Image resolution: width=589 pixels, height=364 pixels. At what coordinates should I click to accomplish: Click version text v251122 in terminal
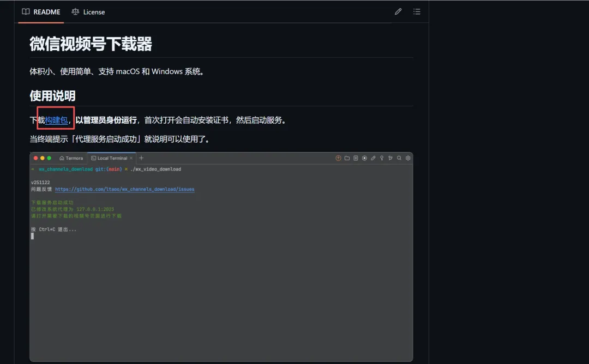40,183
